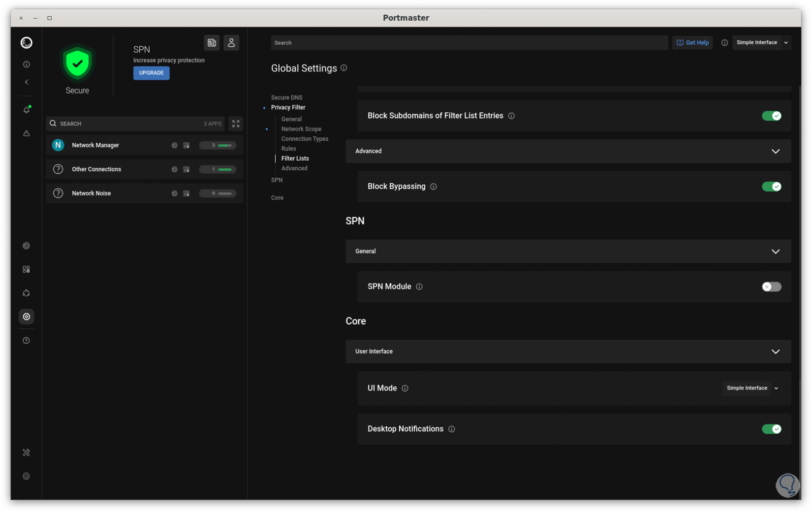The height and width of the screenshot is (512, 812).
Task: Show info for SPN Module
Action: [419, 287]
